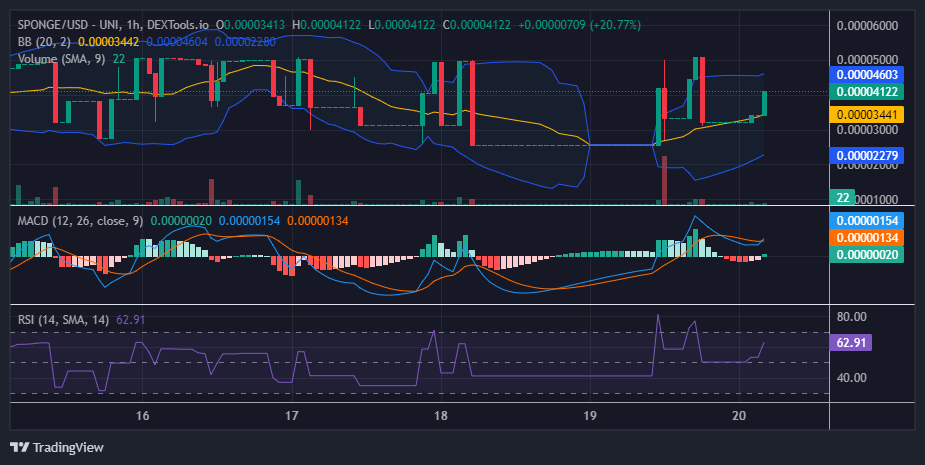
Task: Click BB lower value 0.00002280 in legend
Action: tap(245, 42)
